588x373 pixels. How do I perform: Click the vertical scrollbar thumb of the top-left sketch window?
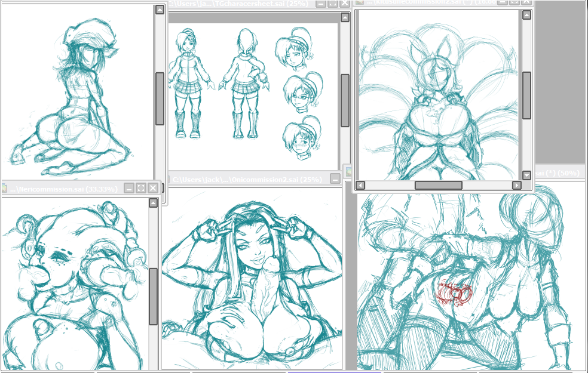tap(160, 98)
